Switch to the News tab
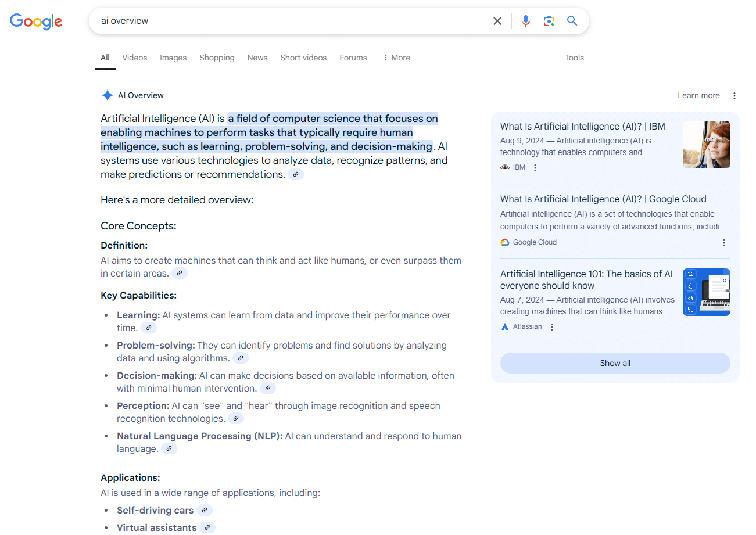756x535 pixels. click(x=257, y=58)
